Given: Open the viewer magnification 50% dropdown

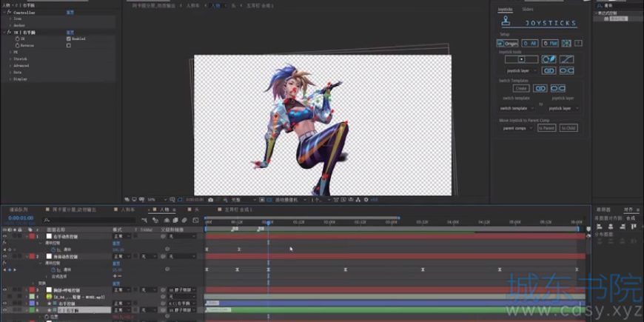Looking at the screenshot, I should (156, 200).
